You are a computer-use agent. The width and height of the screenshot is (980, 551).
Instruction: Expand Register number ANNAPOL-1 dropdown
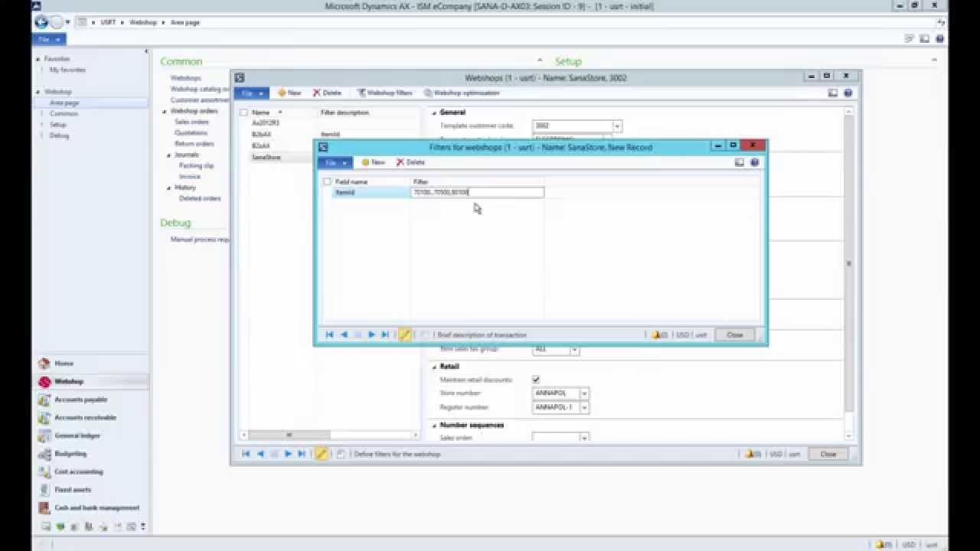[x=584, y=407]
